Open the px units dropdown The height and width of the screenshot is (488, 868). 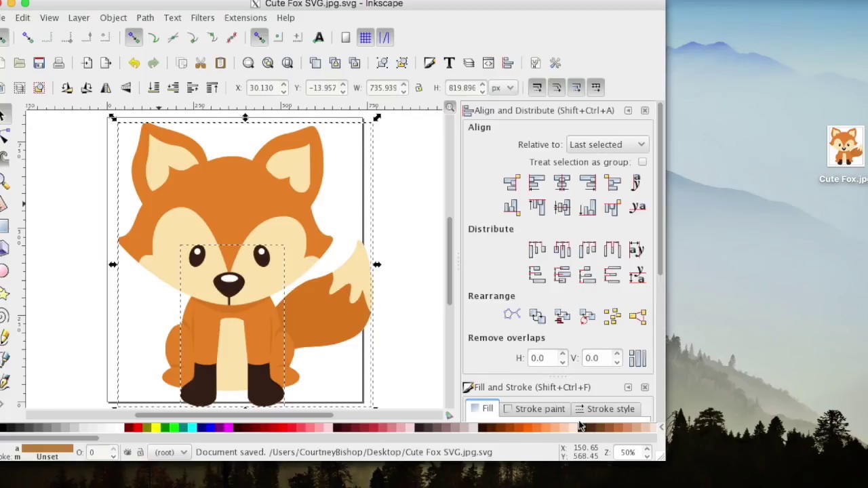(502, 87)
